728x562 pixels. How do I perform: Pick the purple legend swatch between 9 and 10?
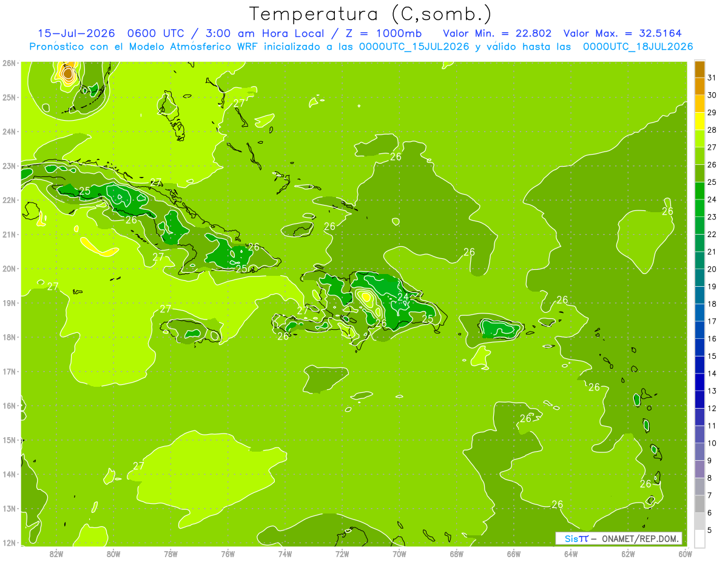coord(699,452)
